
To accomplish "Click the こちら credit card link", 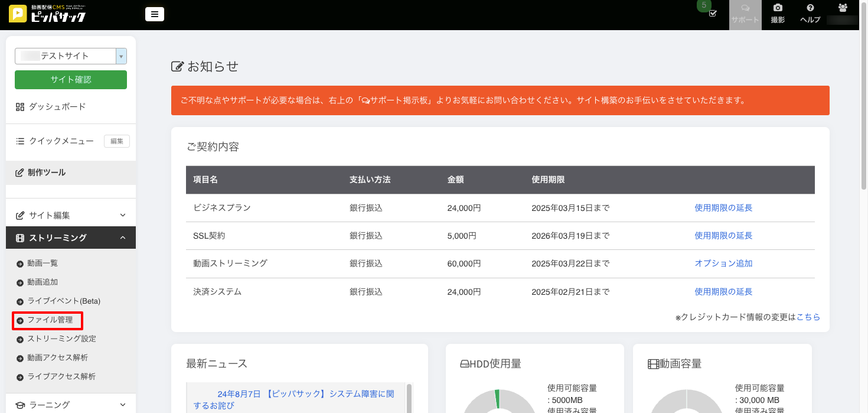I will (808, 317).
